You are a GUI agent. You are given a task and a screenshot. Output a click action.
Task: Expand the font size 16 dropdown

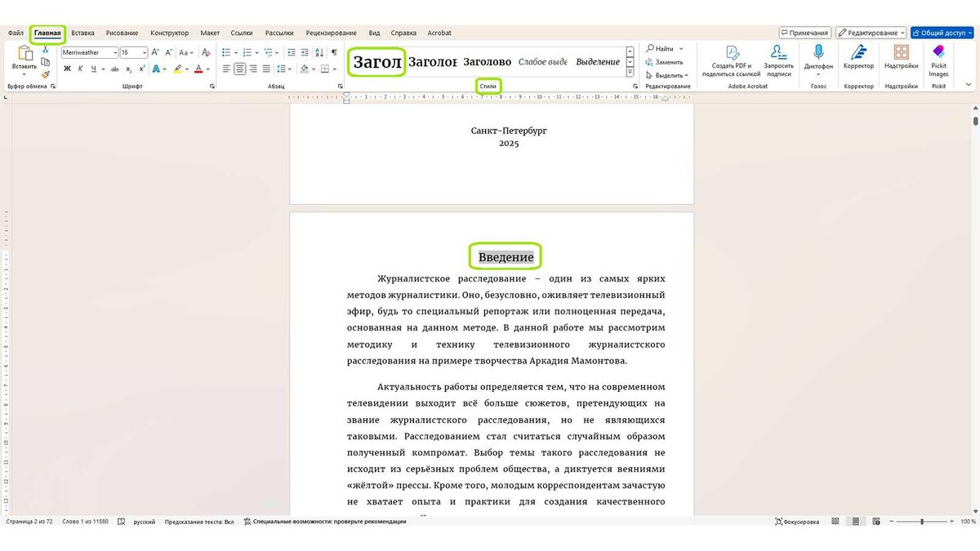tap(145, 52)
